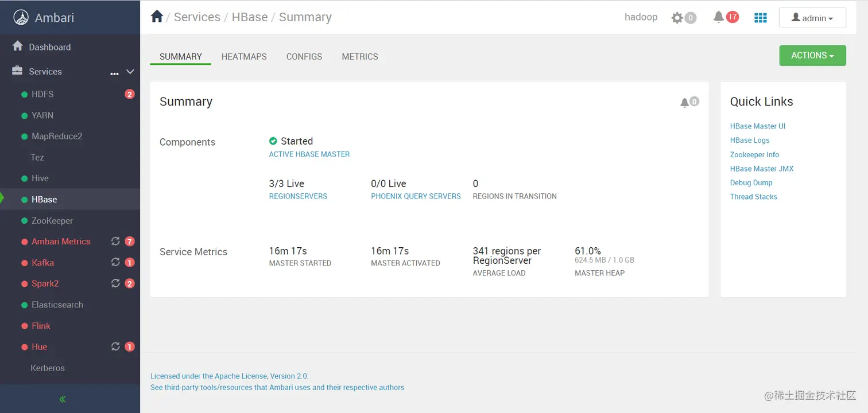Screen dimensions: 868x413
Task: Click the Dashboard house icon
Action: click(18, 46)
